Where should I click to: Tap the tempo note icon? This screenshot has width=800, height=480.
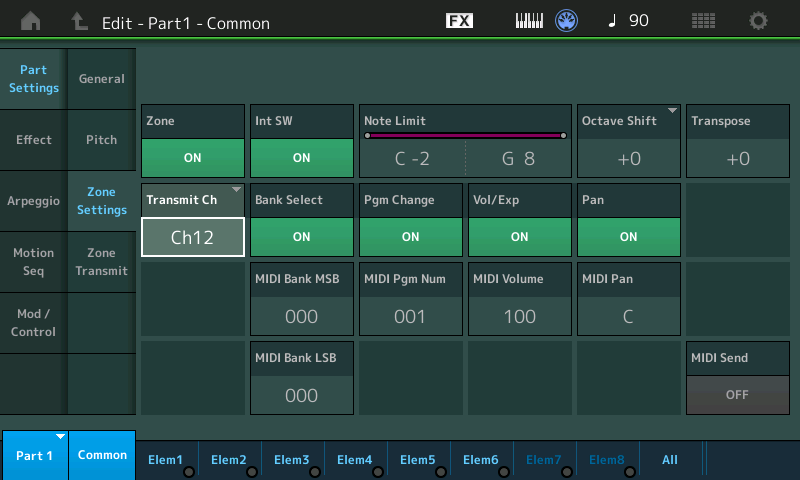[x=612, y=21]
